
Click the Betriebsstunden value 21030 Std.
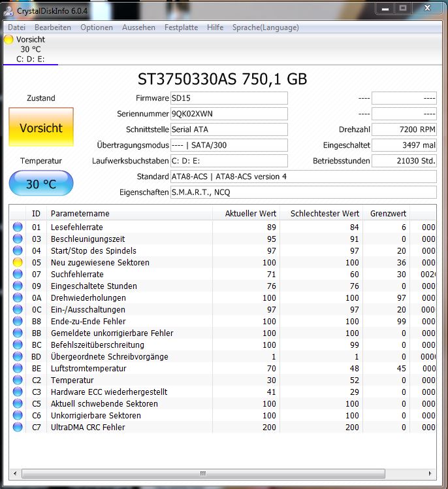coord(404,161)
